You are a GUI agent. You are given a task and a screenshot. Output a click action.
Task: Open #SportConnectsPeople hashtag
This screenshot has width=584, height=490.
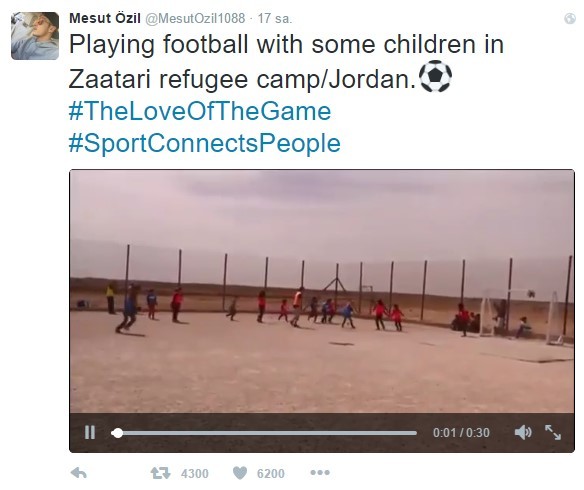(x=204, y=143)
